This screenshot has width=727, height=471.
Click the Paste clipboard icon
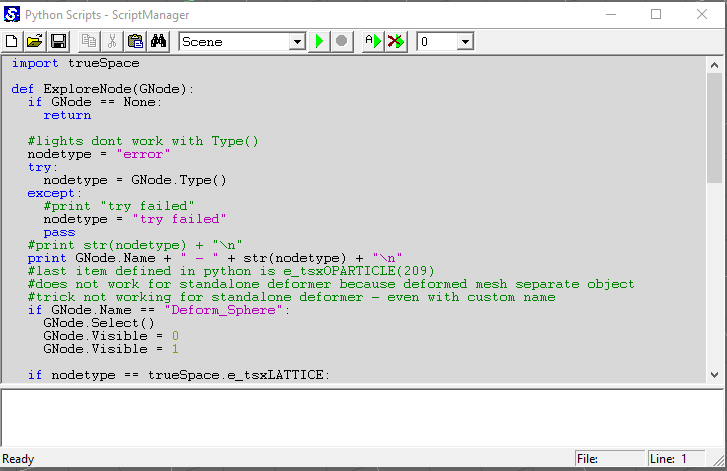[x=135, y=42]
